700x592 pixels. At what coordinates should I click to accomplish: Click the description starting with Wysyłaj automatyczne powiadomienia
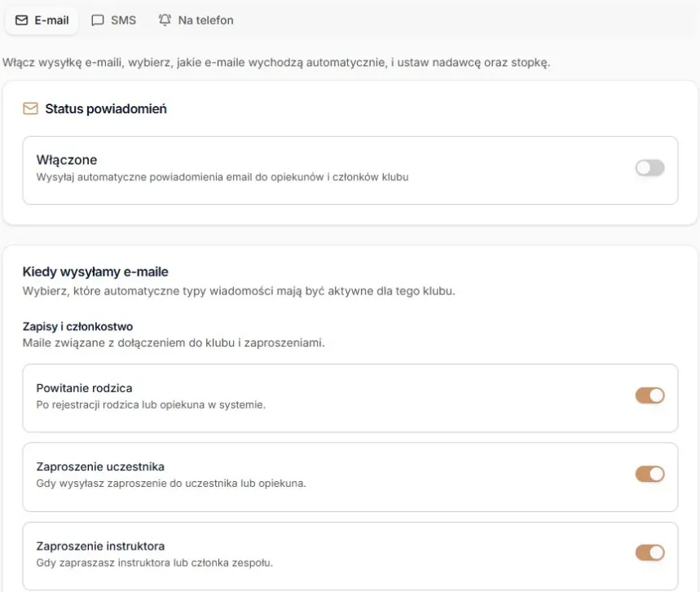click(222, 177)
